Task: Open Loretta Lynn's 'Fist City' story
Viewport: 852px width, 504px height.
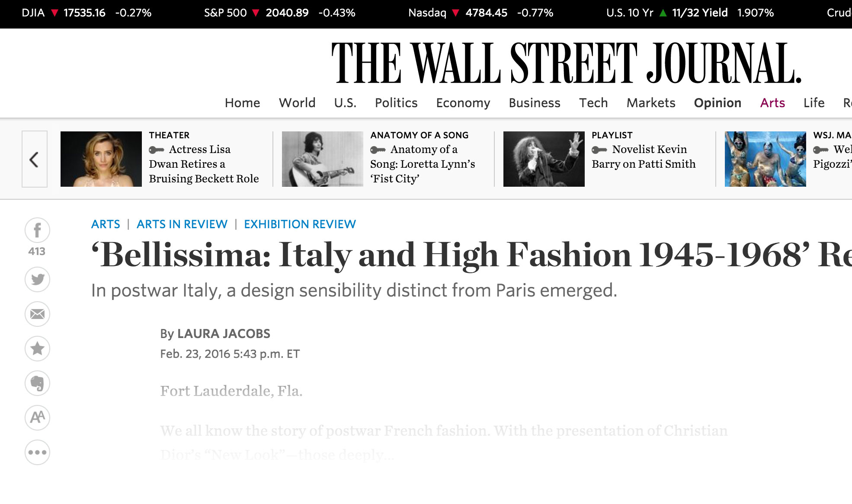Action: point(423,164)
